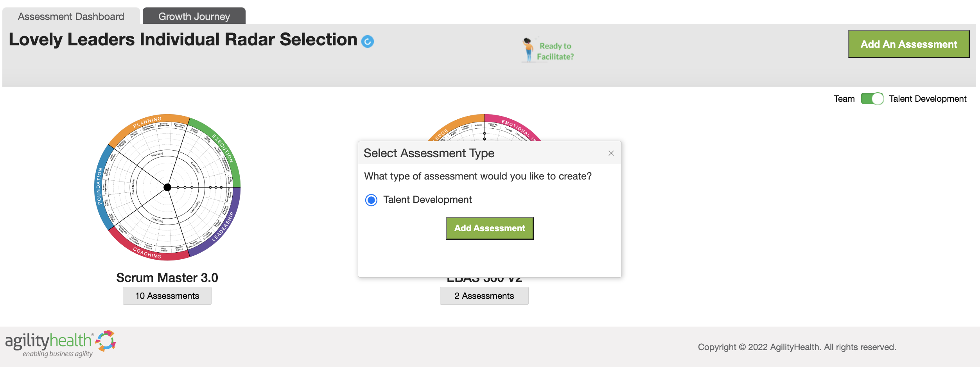Click the partially hidden EBAS 360 radar
The width and height of the screenshot is (980, 370).
485,128
